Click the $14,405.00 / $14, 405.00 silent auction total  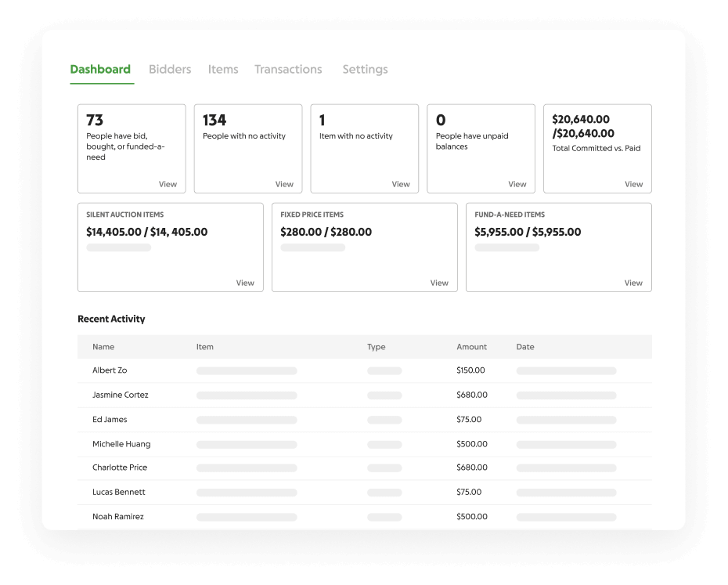pos(146,232)
